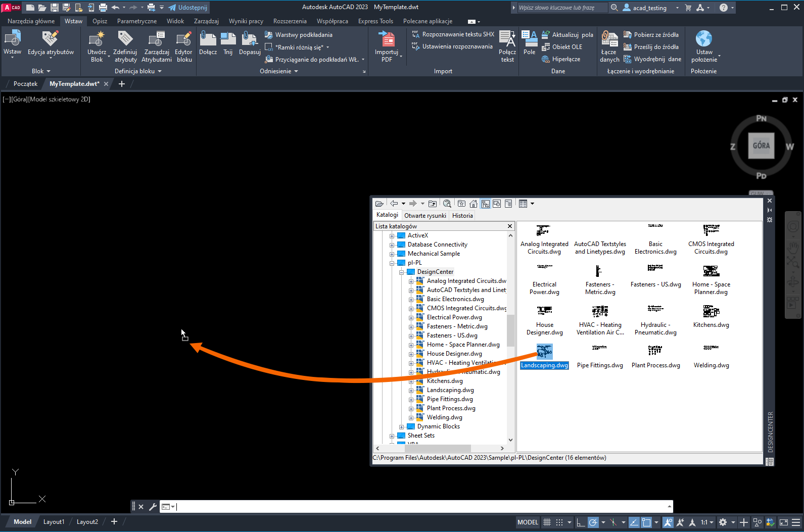Open workspace switching gear in status bar
Screen dimensions: 804x532
pyautogui.click(x=723, y=522)
